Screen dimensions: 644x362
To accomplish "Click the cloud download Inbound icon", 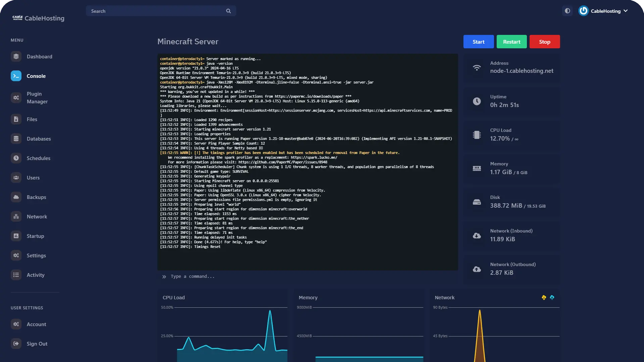I will tap(477, 236).
